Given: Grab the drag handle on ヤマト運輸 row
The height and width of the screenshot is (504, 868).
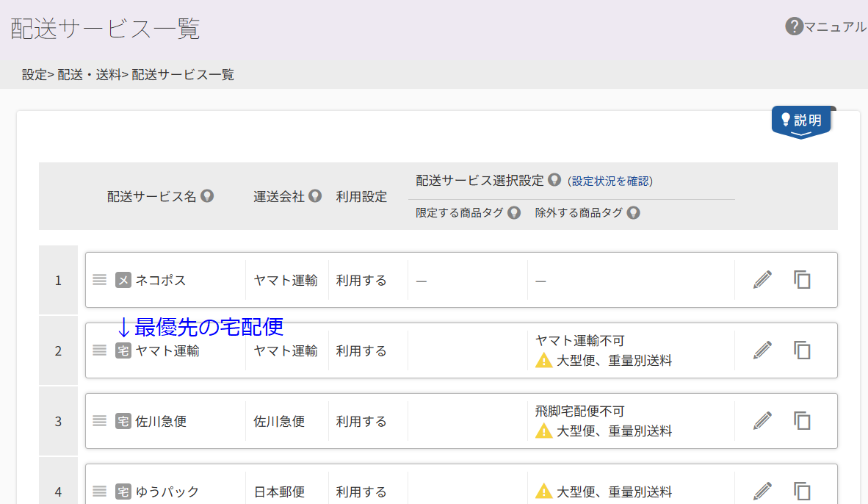Looking at the screenshot, I should coord(100,350).
